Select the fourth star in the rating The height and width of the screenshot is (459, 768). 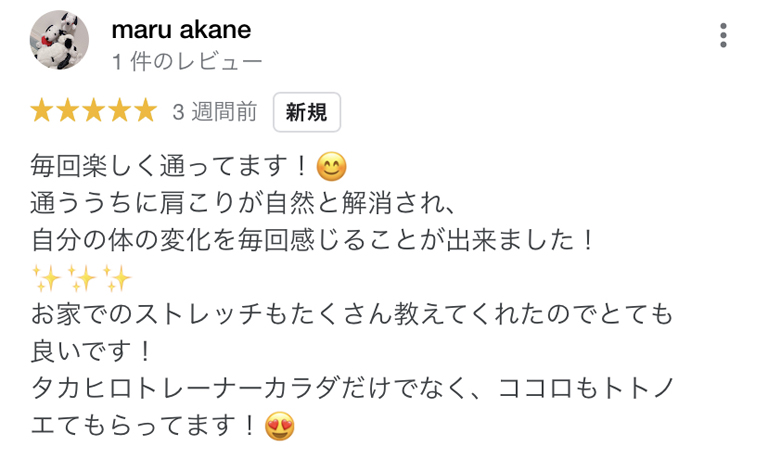pos(119,111)
